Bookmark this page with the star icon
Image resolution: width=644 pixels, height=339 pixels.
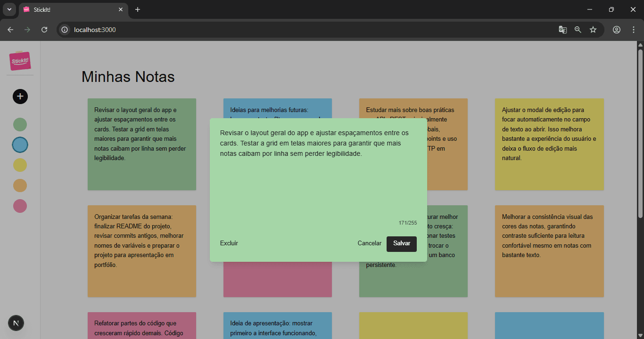593,30
